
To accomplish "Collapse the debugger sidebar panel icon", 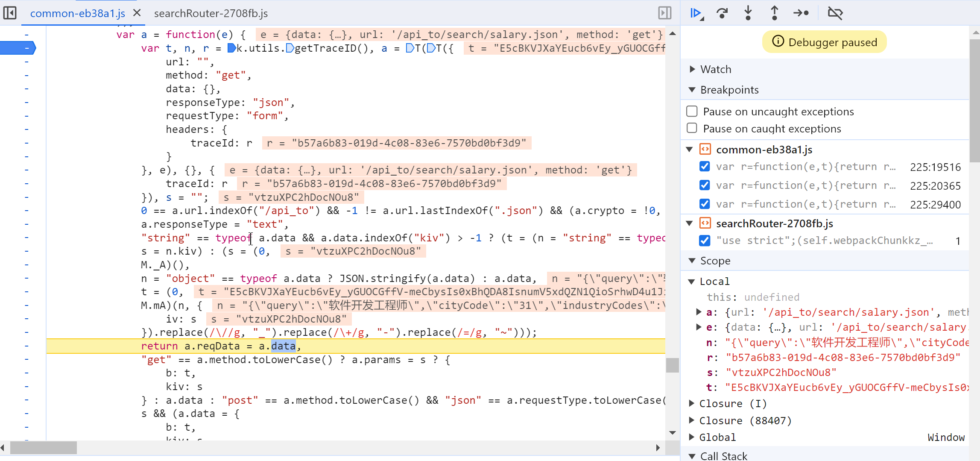I will tap(665, 13).
